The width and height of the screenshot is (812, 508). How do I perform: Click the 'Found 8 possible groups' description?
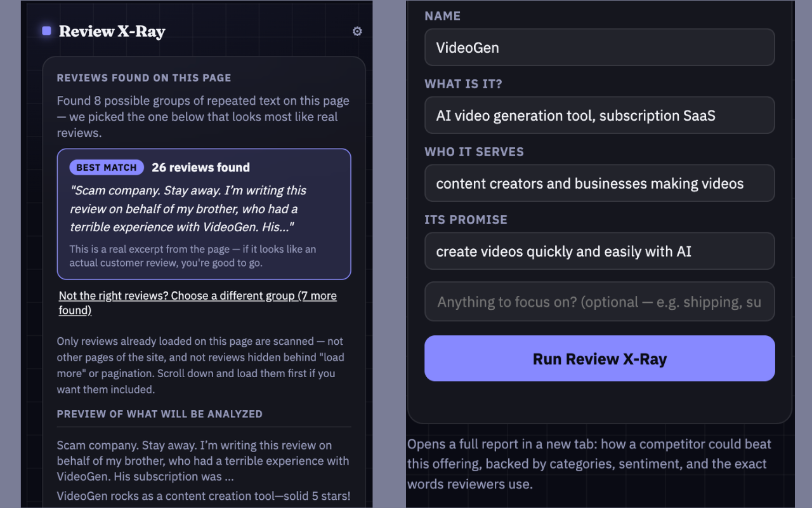(x=203, y=117)
